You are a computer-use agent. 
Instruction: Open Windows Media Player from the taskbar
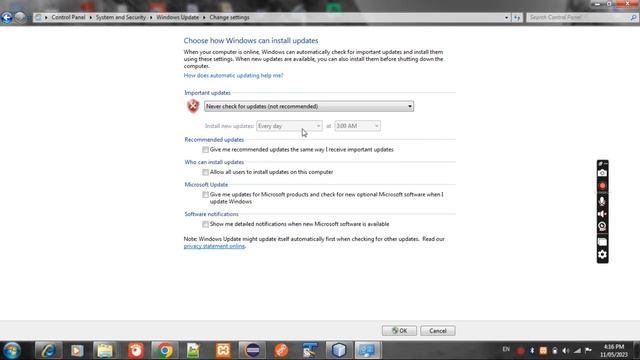pos(77,351)
